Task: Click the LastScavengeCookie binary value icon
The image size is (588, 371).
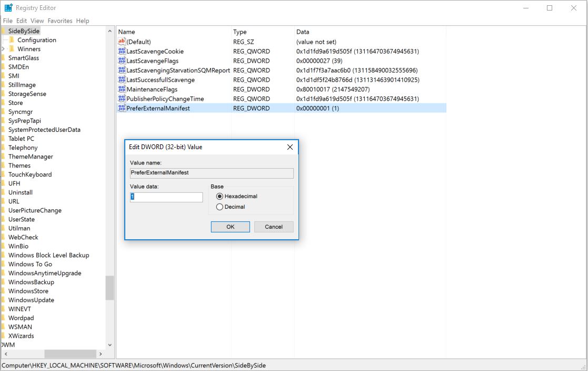Action: (x=122, y=51)
